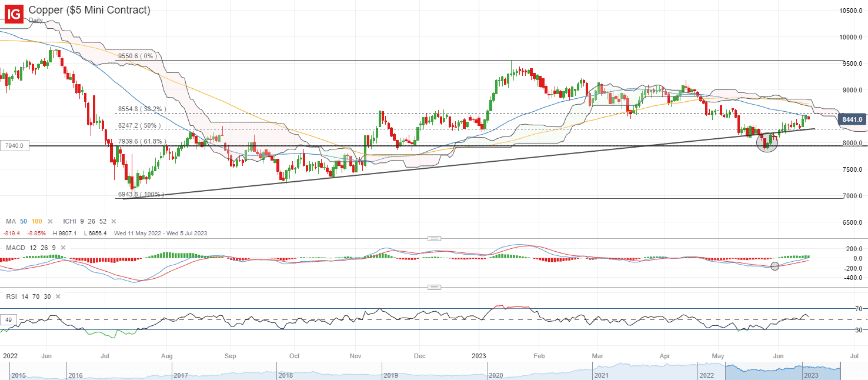The image size is (868, 380).
Task: Select the orange 100 moving average period
Action: 36,221
